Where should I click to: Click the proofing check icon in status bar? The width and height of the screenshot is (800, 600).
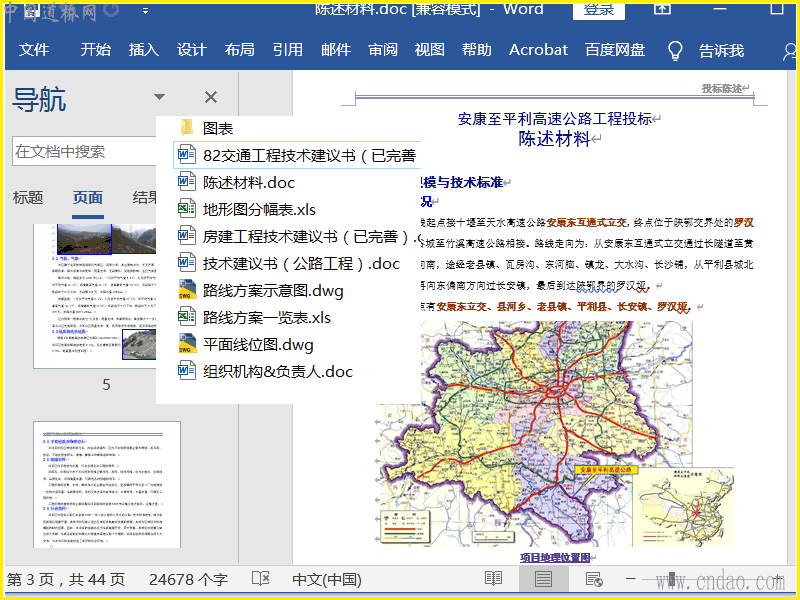point(260,579)
